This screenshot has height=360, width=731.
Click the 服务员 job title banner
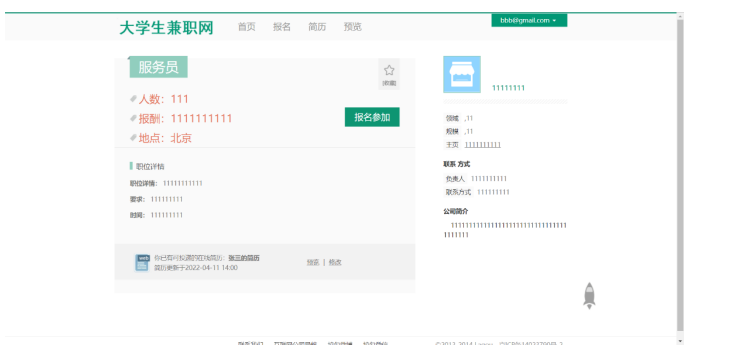159,67
